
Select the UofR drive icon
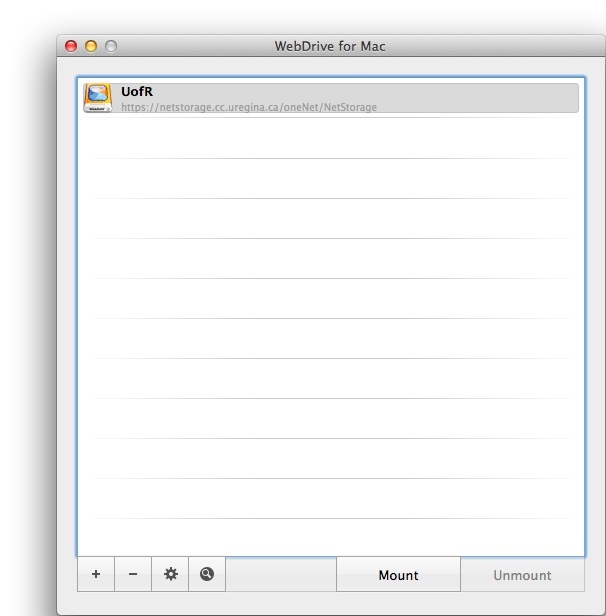[x=97, y=97]
